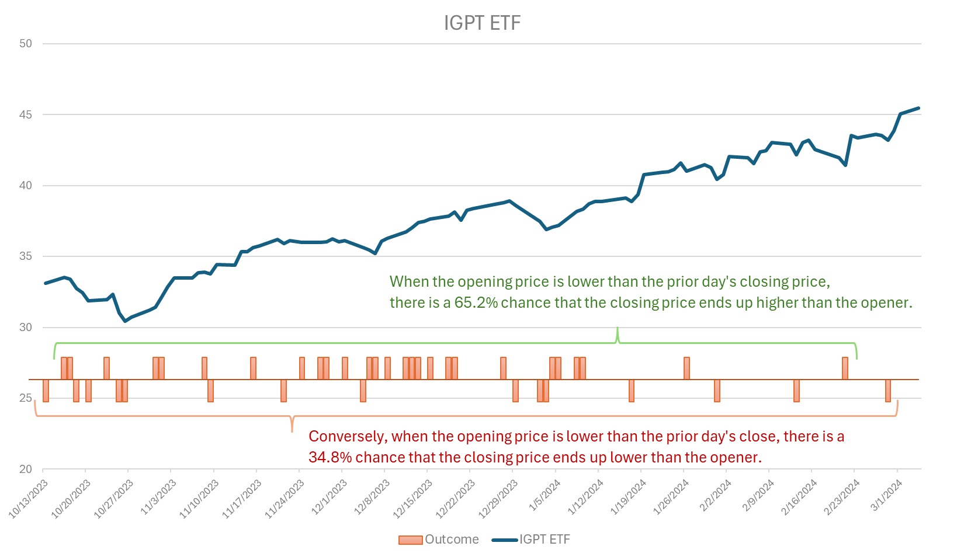The width and height of the screenshot is (964, 560).
Task: Click the 2/16/2024 date axis label
Action: point(799,497)
